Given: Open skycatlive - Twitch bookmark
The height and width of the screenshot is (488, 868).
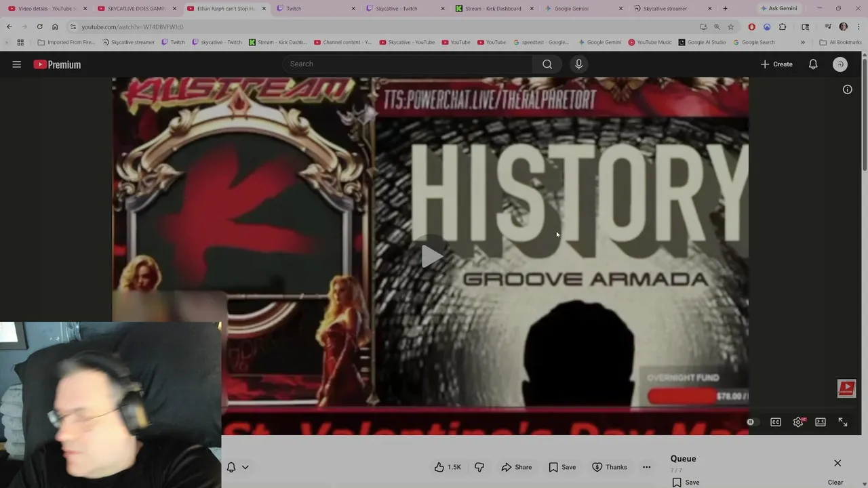Looking at the screenshot, I should tap(216, 42).
